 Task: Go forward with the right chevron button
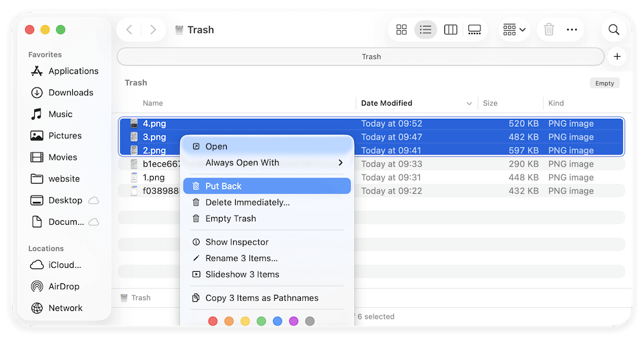pyautogui.click(x=153, y=30)
